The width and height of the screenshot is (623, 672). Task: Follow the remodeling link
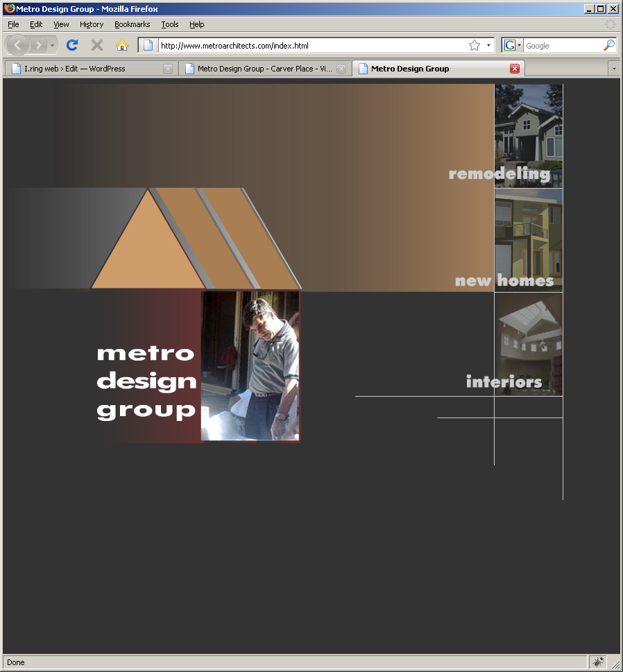coord(499,174)
